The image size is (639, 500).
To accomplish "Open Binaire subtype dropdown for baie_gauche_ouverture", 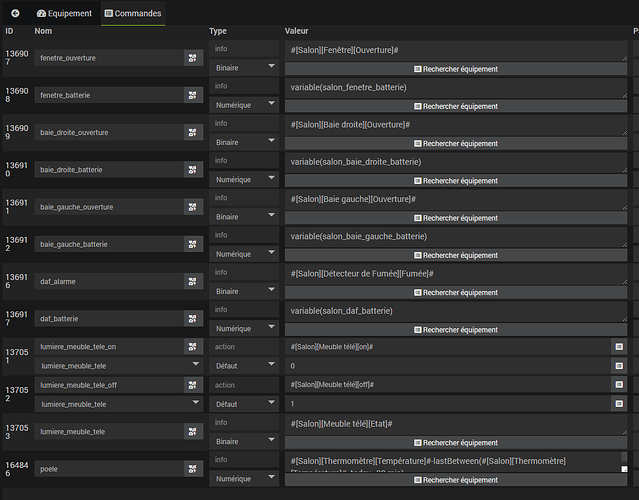I will tap(244, 217).
